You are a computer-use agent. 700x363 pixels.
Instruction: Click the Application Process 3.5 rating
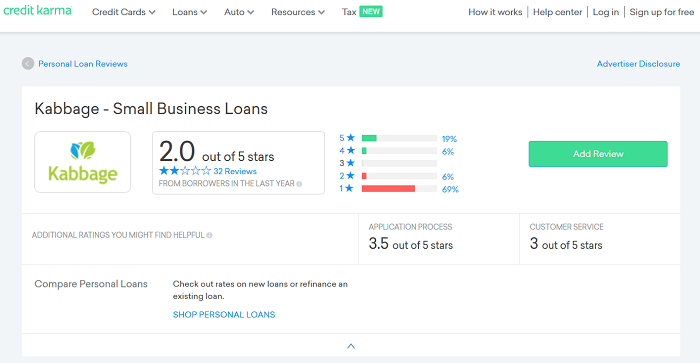point(411,244)
